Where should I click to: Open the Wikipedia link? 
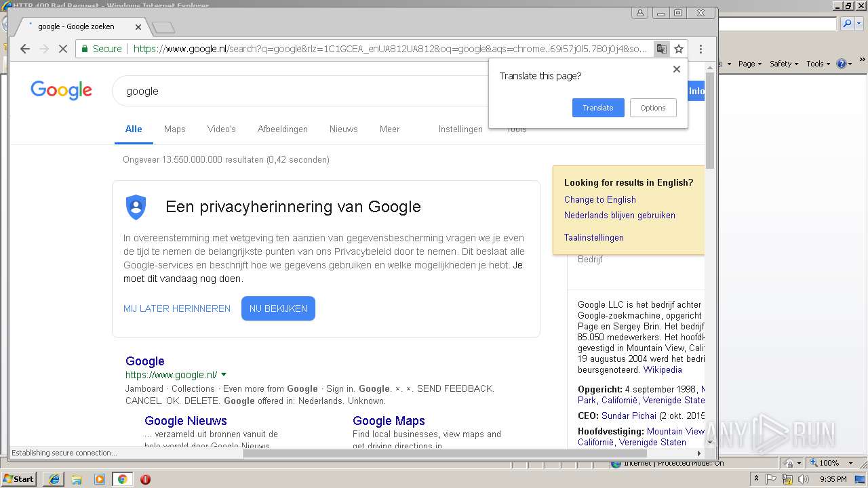663,369
